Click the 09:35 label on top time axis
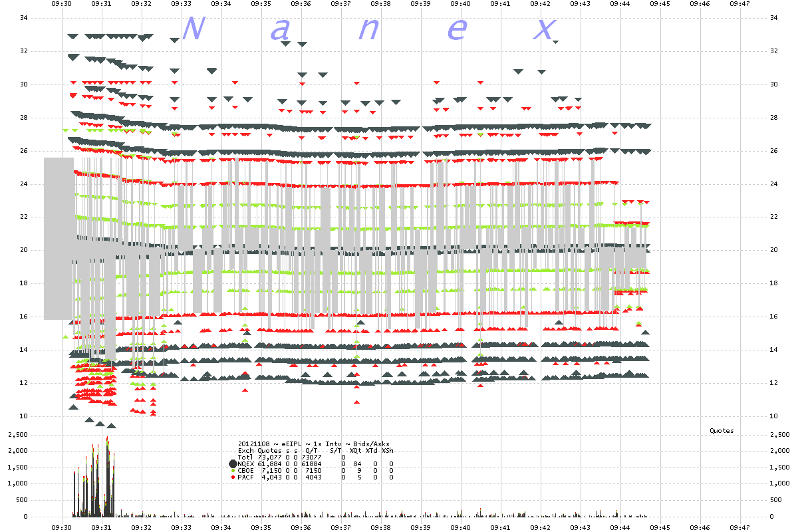The image size is (798, 532). [261, 3]
